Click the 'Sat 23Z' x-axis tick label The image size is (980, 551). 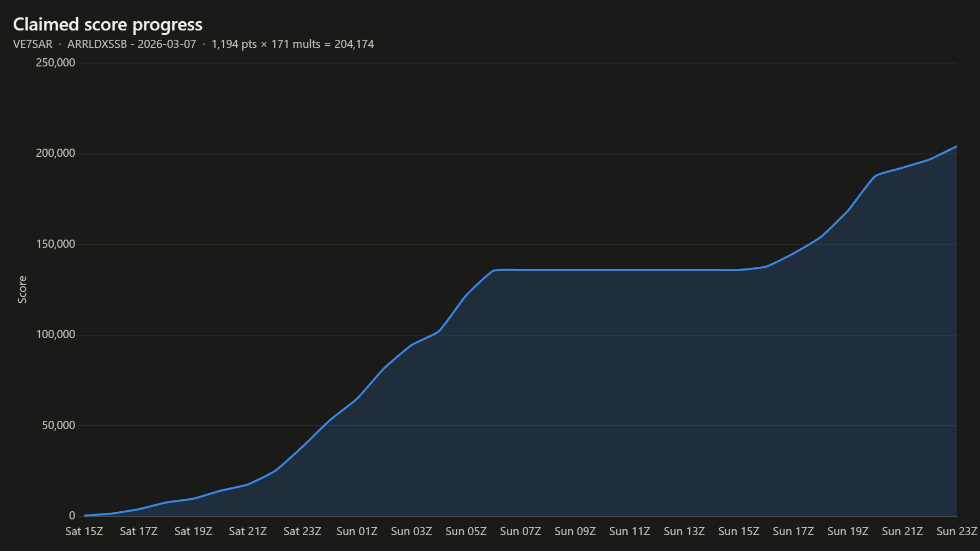pos(302,531)
